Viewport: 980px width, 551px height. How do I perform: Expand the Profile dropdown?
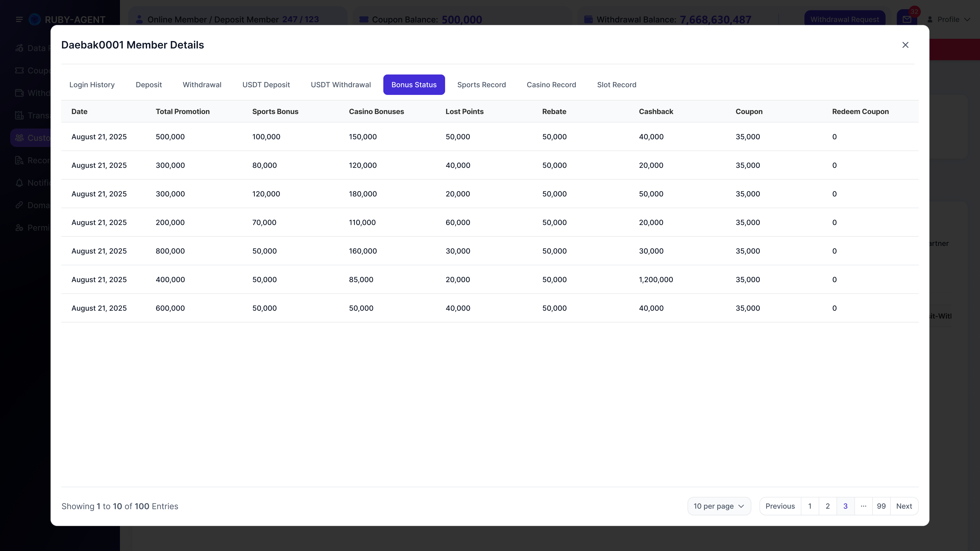tap(948, 19)
